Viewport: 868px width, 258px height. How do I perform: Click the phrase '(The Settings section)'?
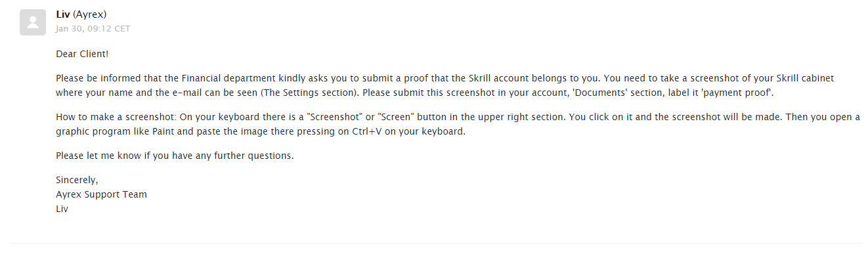pos(311,93)
